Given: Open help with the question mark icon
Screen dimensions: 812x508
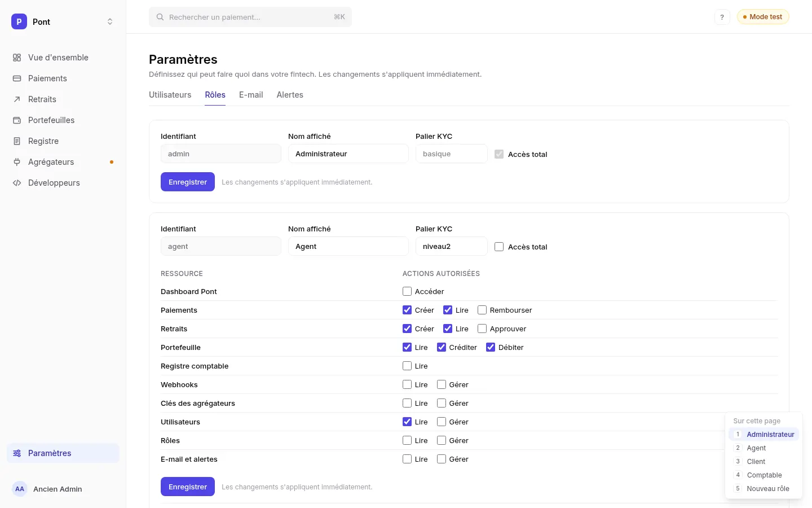Looking at the screenshot, I should click(722, 17).
